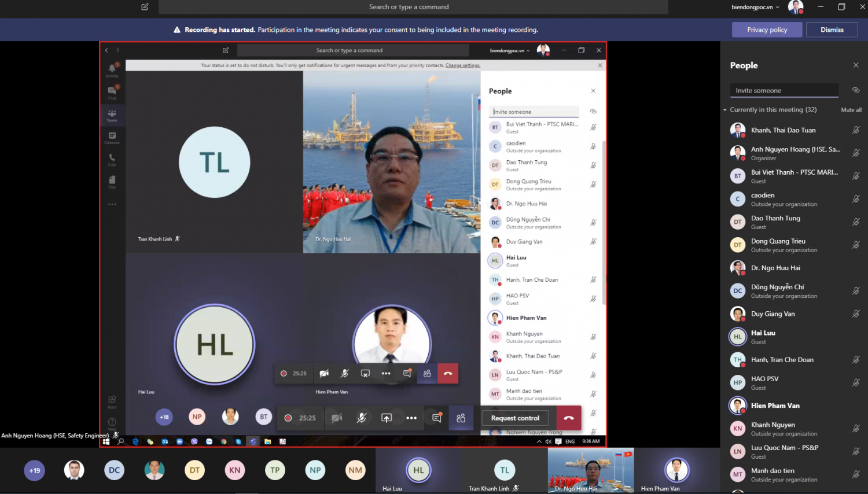Open Chat in shared screen sidebar
The image size is (868, 494).
click(112, 92)
